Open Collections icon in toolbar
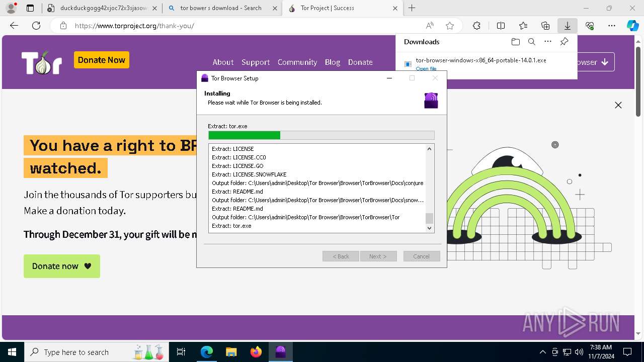 (545, 26)
